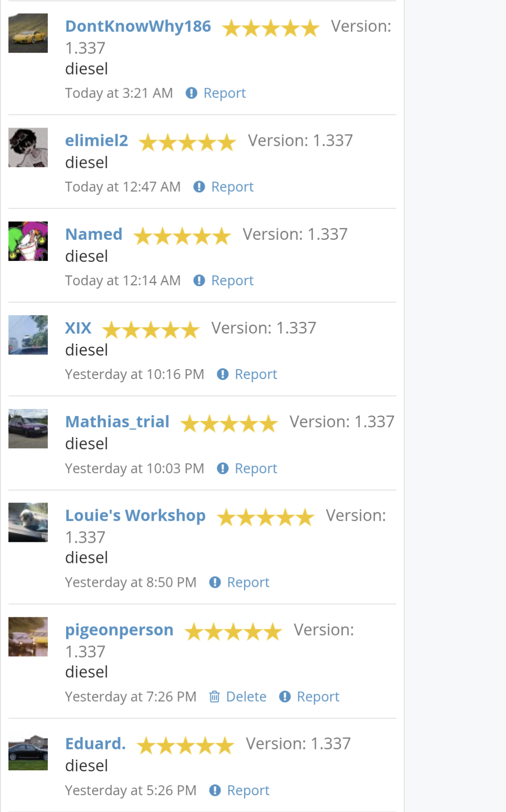Click the dog avatar of Louie's Workshop
This screenshot has width=506, height=812.
[x=28, y=523]
